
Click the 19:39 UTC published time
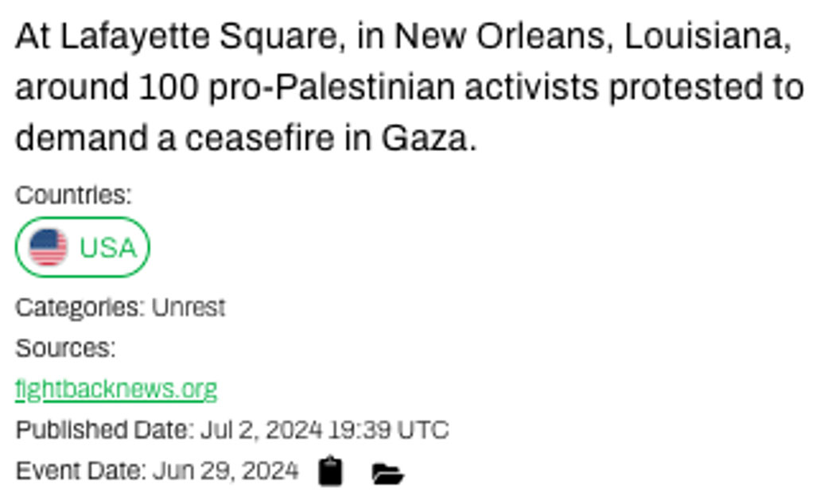pos(389,430)
